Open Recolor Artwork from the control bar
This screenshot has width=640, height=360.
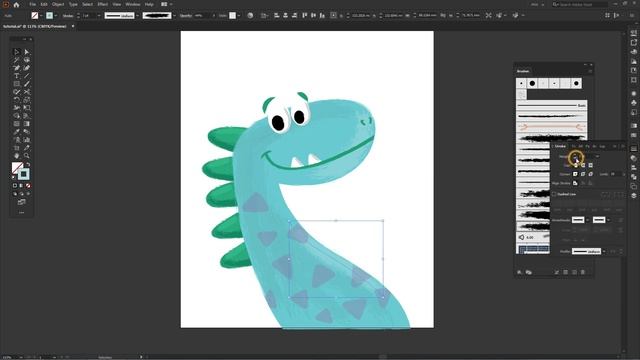pyautogui.click(x=250, y=16)
